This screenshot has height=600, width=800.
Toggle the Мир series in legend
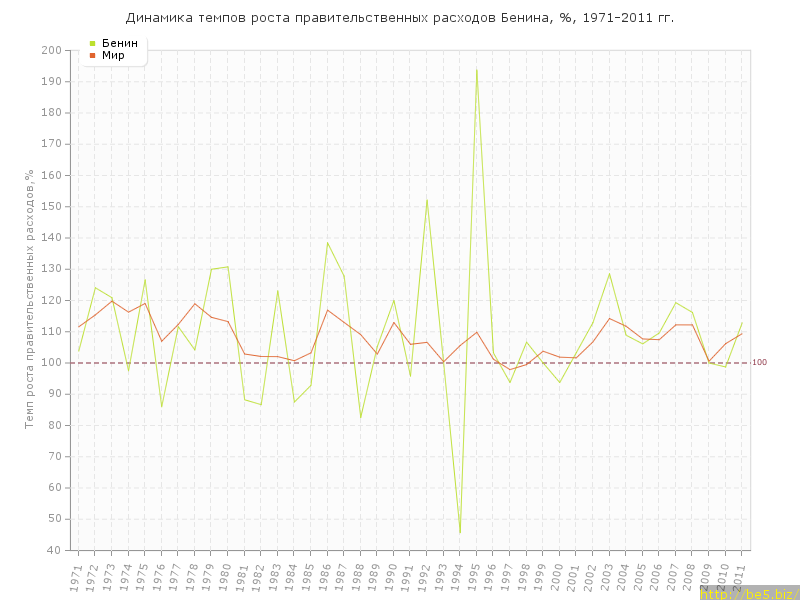coord(112,55)
